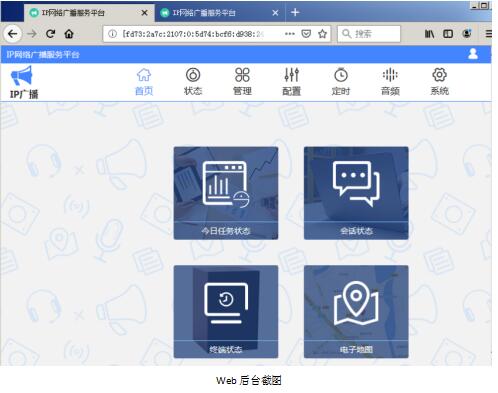Viewport: 498px width, 393px height.
Task: Open the 管理 management navigation icon
Action: pyautogui.click(x=242, y=75)
